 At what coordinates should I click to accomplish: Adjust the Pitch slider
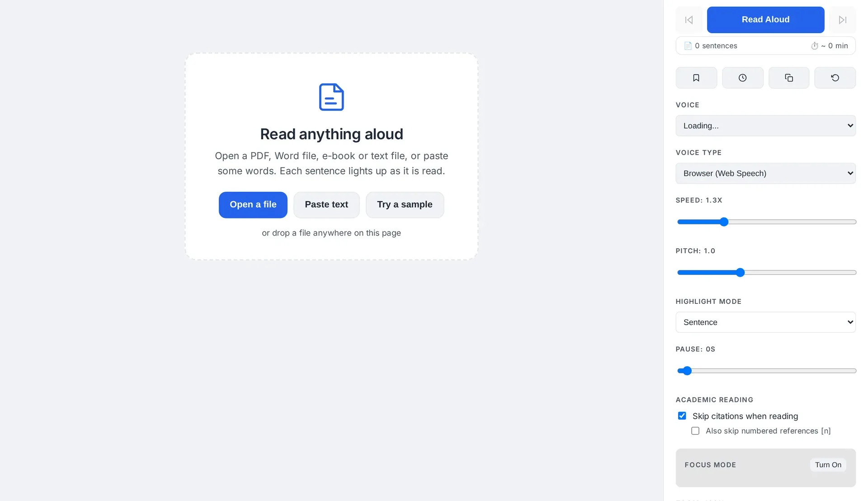pos(767,273)
